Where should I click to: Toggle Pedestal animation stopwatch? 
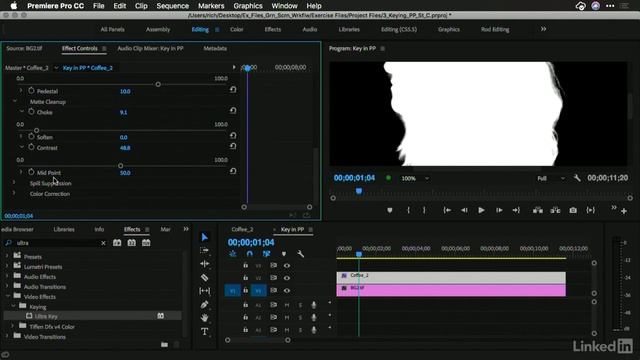(31, 91)
